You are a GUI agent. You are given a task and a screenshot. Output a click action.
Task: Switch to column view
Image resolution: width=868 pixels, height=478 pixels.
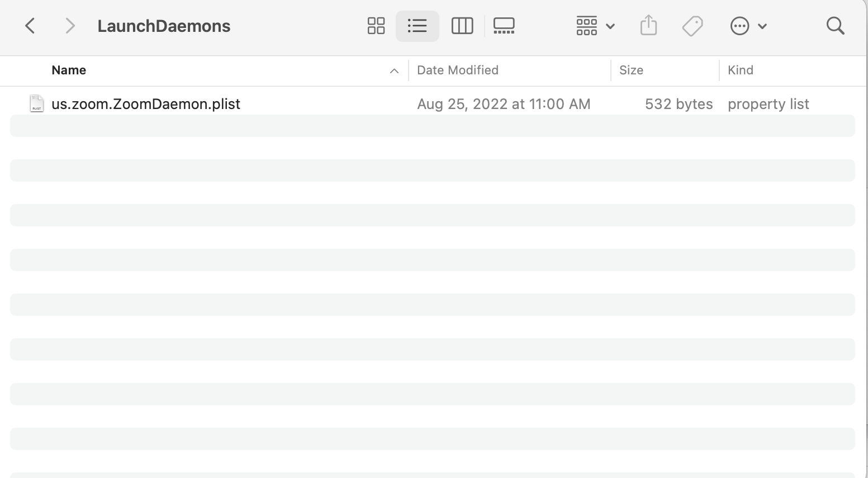(462, 26)
